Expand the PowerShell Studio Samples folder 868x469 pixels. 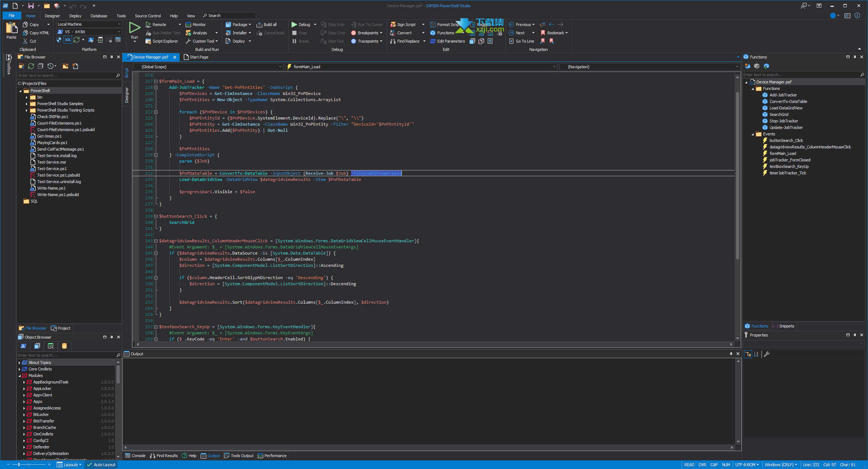coord(27,104)
